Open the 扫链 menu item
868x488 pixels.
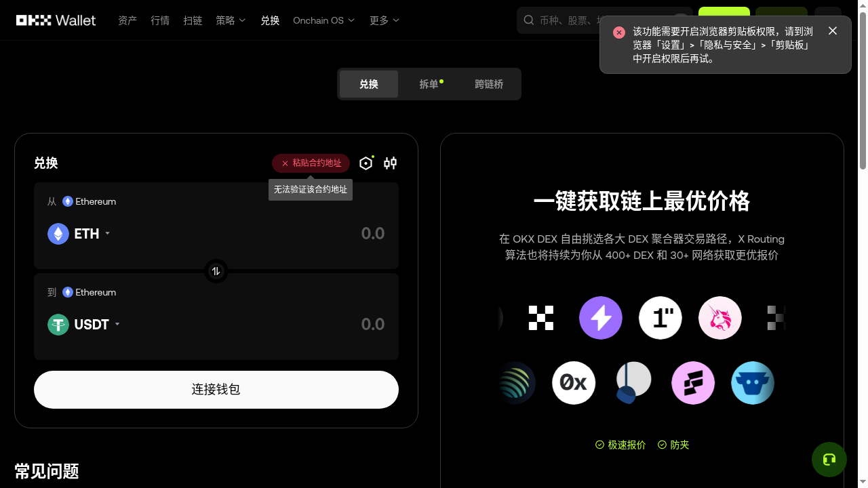coord(193,20)
